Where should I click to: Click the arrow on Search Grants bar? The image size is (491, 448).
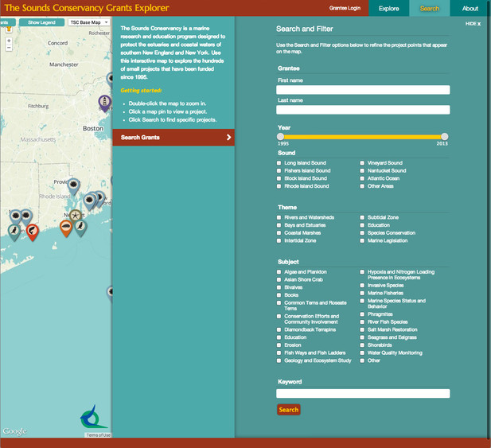tap(229, 137)
